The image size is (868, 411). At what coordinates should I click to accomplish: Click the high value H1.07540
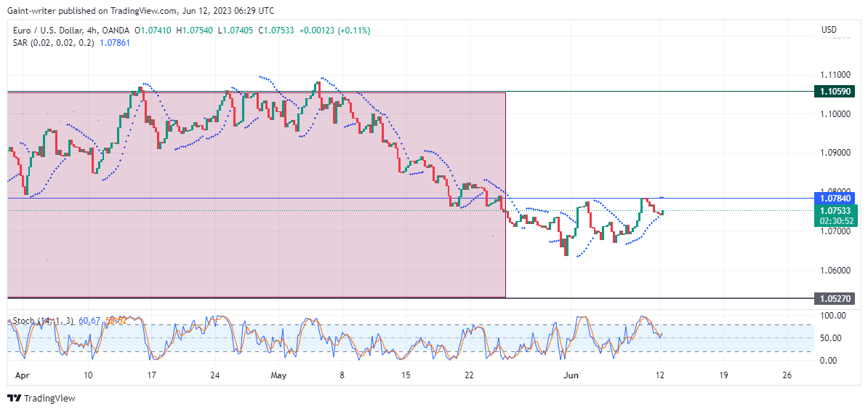(194, 31)
